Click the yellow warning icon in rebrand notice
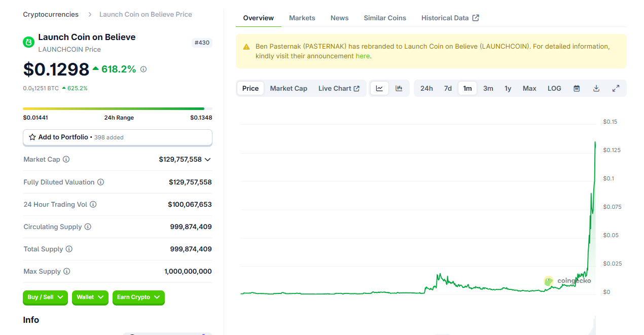Image resolution: width=644 pixels, height=335 pixels. pyautogui.click(x=246, y=47)
